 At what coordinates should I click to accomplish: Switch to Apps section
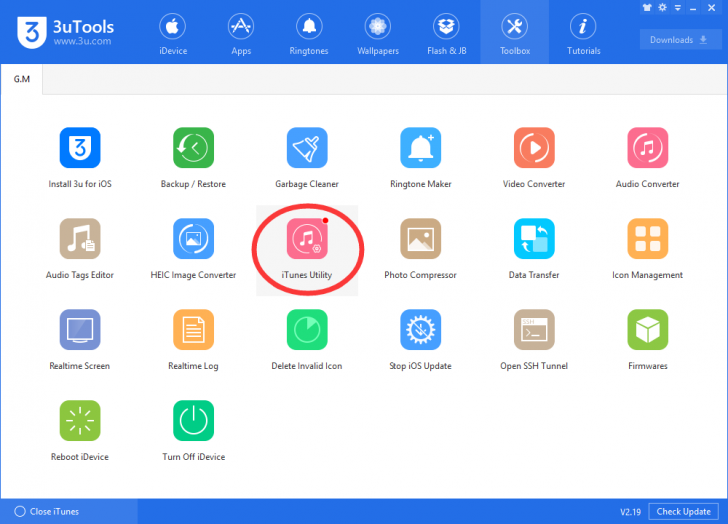241,33
